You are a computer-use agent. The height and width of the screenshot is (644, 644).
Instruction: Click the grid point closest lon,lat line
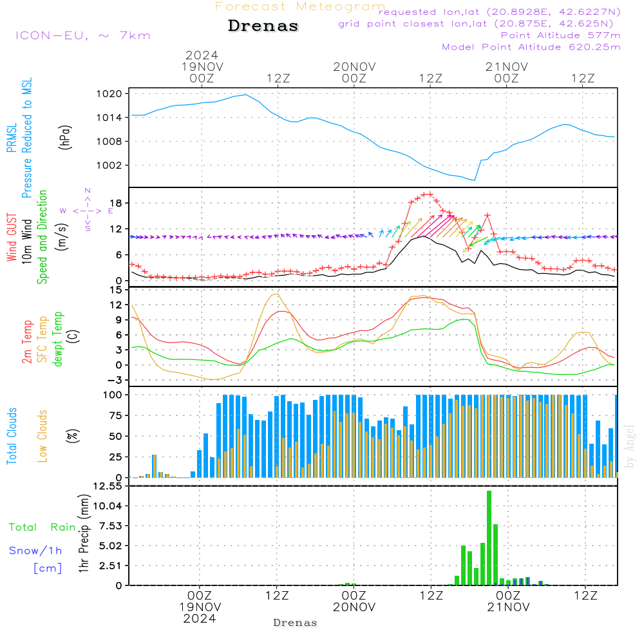479,24
